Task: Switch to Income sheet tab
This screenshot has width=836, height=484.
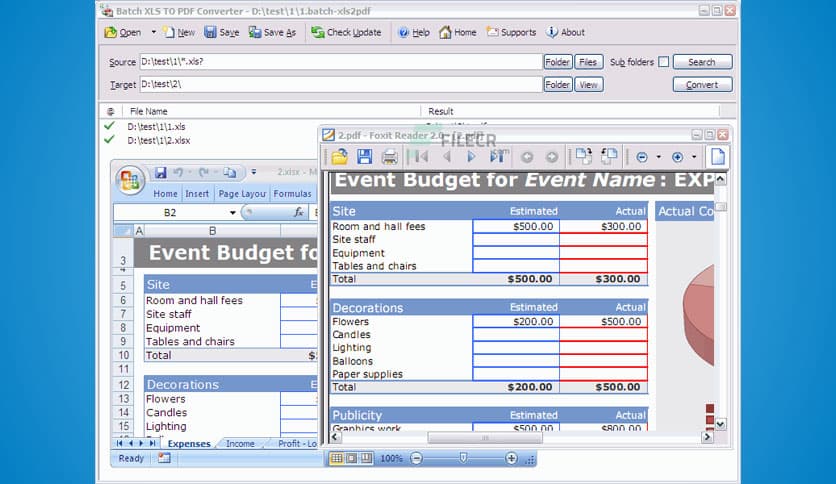Action: pyautogui.click(x=240, y=443)
